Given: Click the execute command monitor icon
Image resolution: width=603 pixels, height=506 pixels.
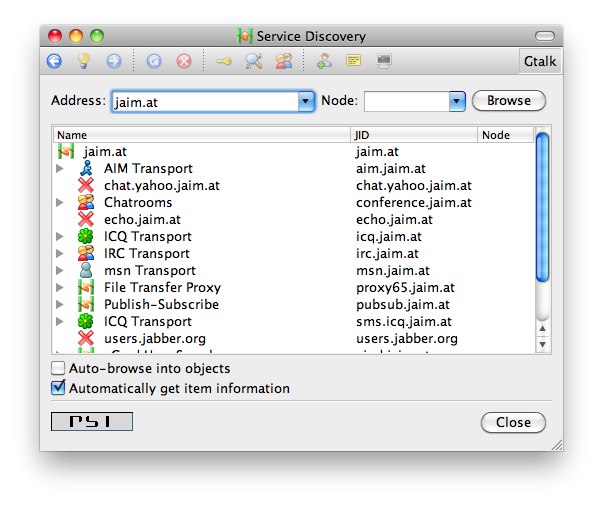Looking at the screenshot, I should coord(384,61).
